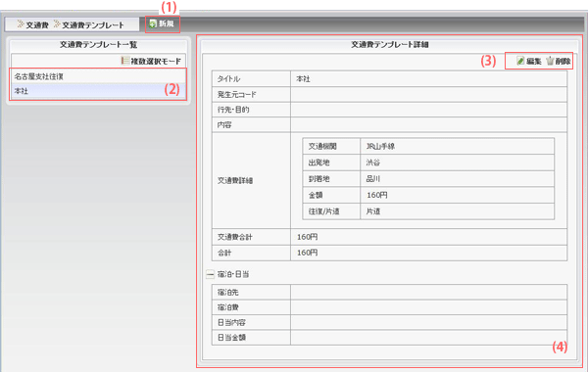This screenshot has height=372, width=588.
Task: Toggle 複数選択モード in template list
Action: click(151, 61)
